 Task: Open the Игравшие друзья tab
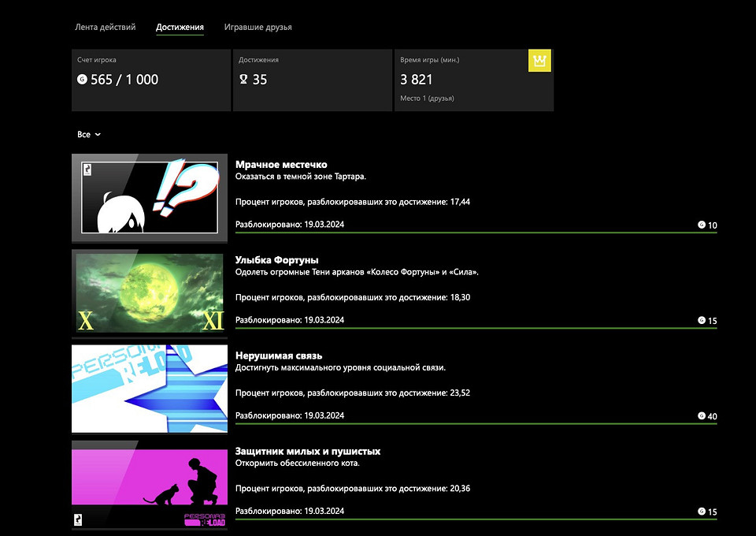258,27
